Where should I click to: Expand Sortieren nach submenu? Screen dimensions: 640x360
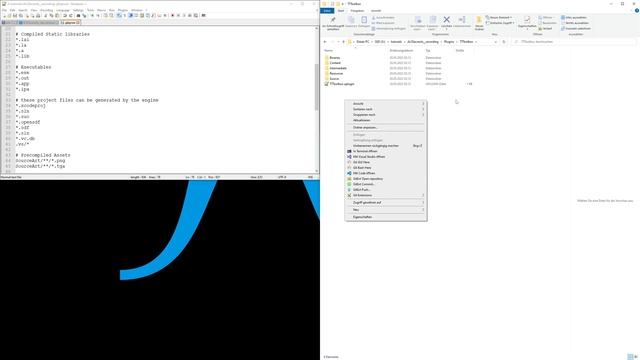[385, 109]
